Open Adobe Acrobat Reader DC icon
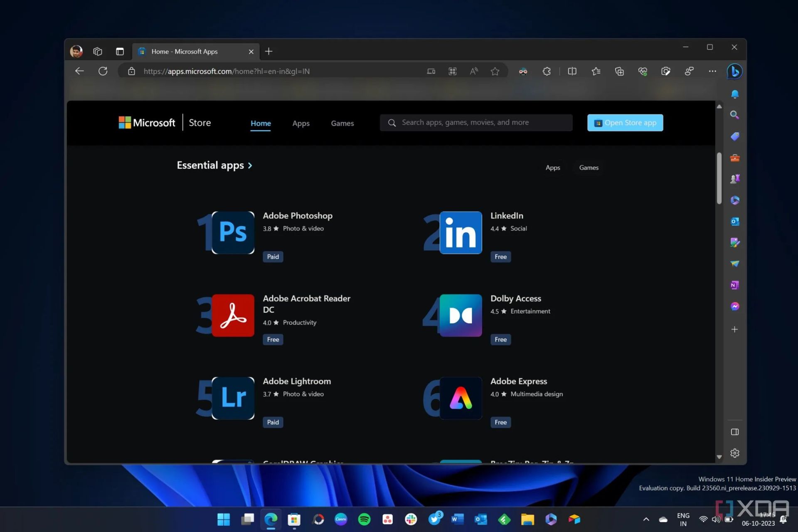 click(233, 315)
